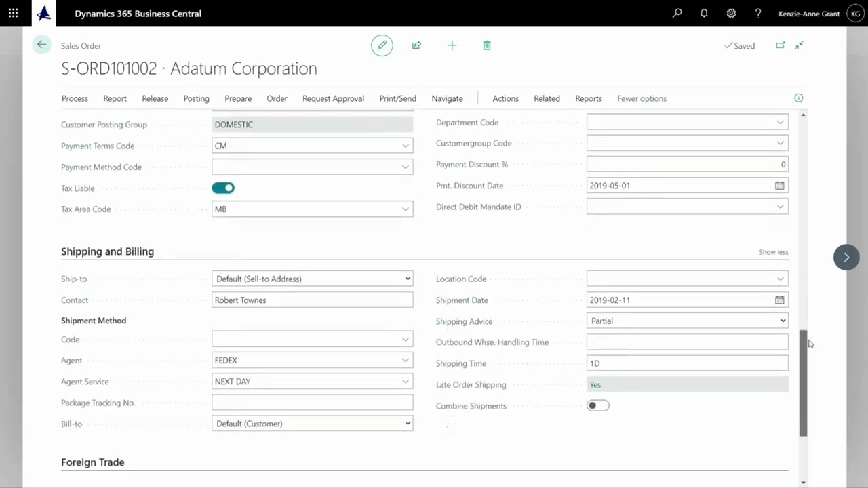Open the Reports menu

point(589,98)
